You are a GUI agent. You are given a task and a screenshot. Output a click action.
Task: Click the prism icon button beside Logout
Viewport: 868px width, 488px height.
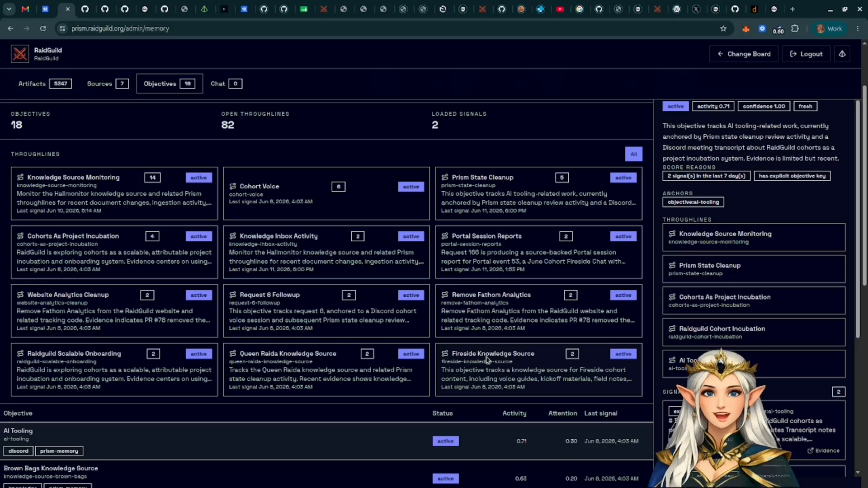(x=842, y=54)
